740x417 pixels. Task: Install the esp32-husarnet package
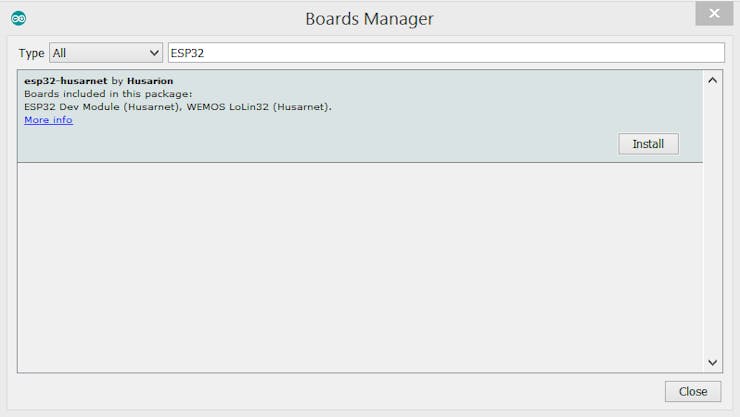point(648,144)
